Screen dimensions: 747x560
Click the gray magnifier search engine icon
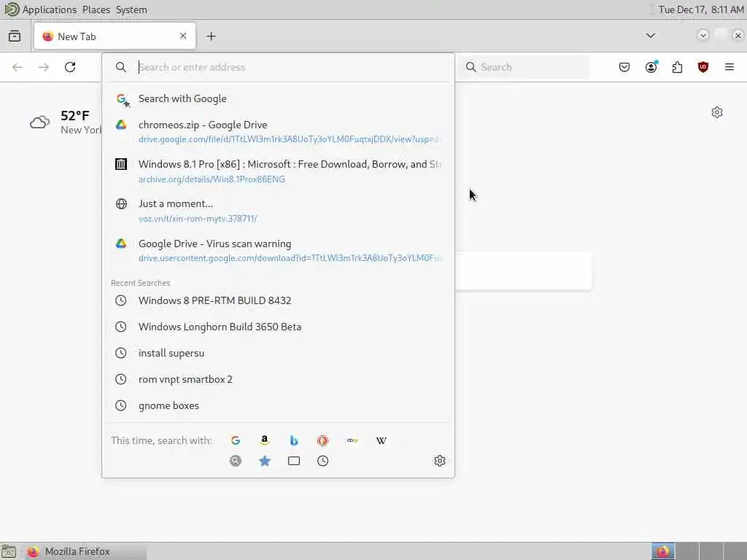236,461
